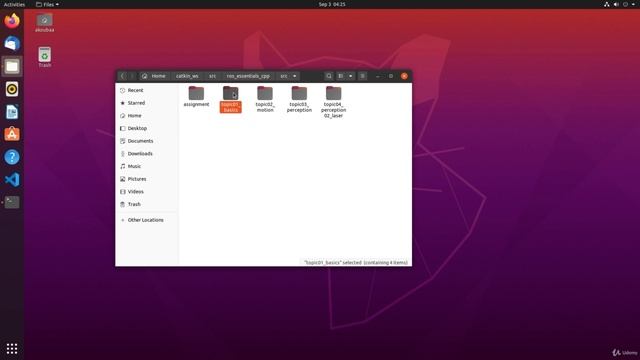This screenshot has width=640, height=360.
Task: Open the system status menu arrow
Action: (x=633, y=4)
